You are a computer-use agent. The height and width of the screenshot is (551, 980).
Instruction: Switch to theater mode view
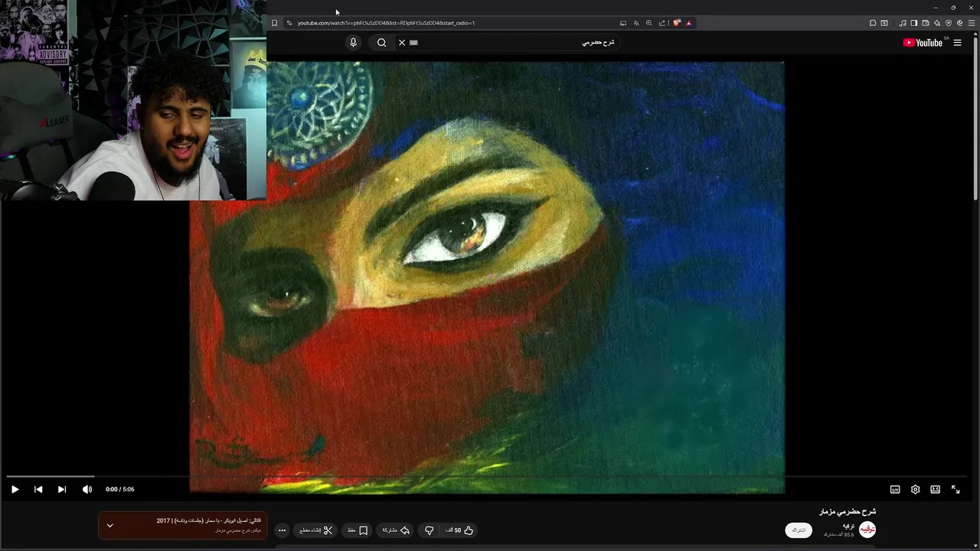(x=935, y=489)
